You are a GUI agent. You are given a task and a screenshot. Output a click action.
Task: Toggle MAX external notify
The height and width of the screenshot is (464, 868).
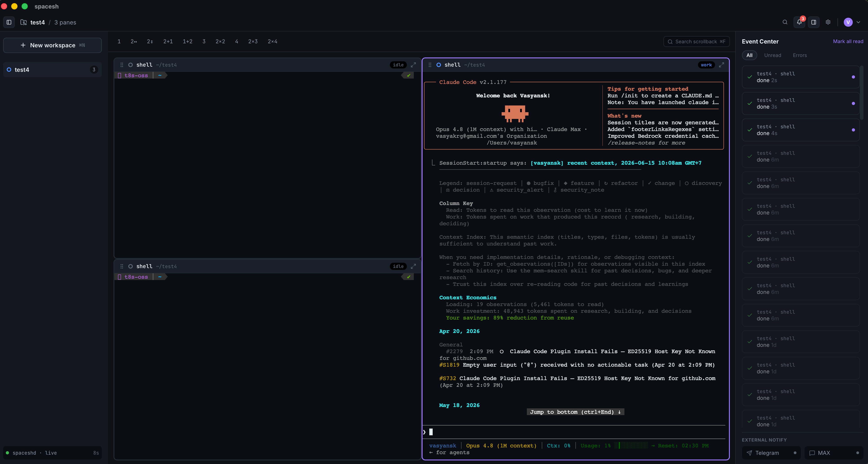point(834,453)
